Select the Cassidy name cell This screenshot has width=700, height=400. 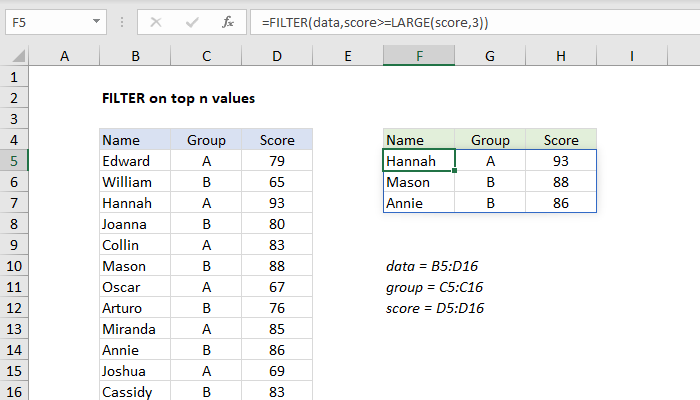[135, 392]
